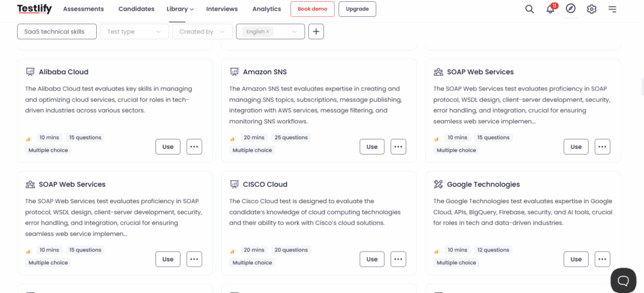Use the CISCO Cloud test
Screen dimensions: 644x293
click(x=372, y=259)
